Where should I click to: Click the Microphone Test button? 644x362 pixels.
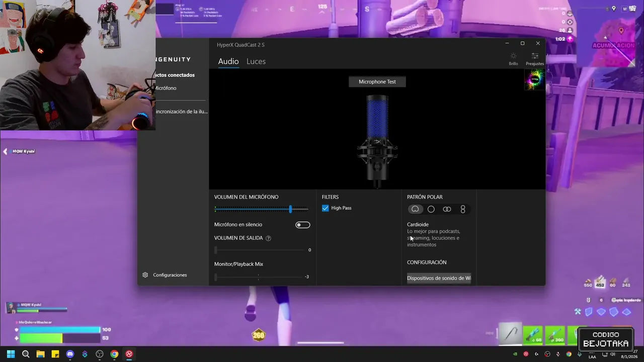(x=377, y=81)
